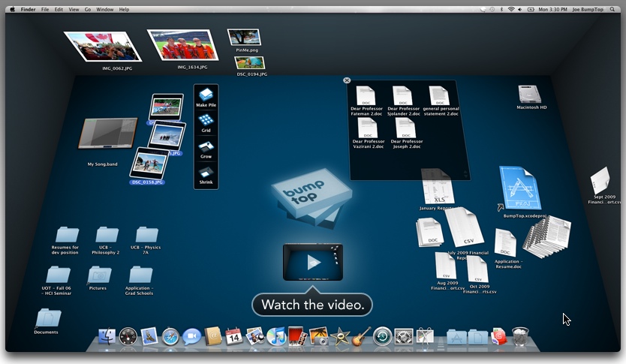Open System Preferences from the Dock
The width and height of the screenshot is (626, 364).
(404, 336)
